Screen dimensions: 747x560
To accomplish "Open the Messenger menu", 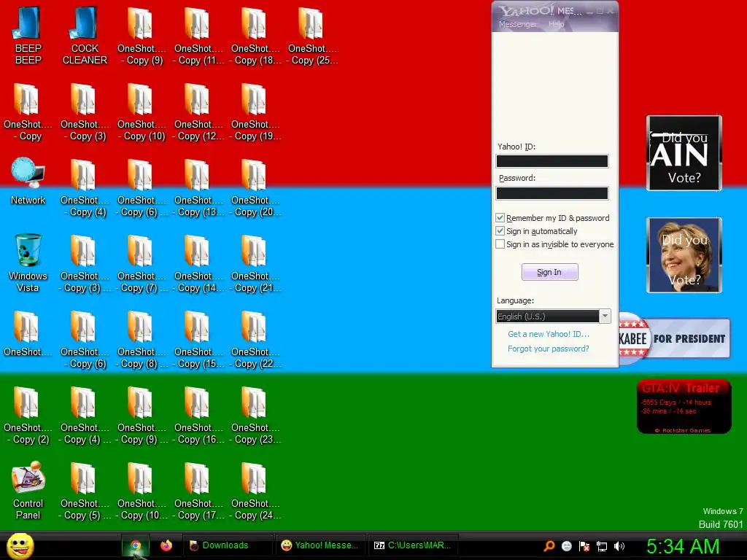I will [x=517, y=24].
